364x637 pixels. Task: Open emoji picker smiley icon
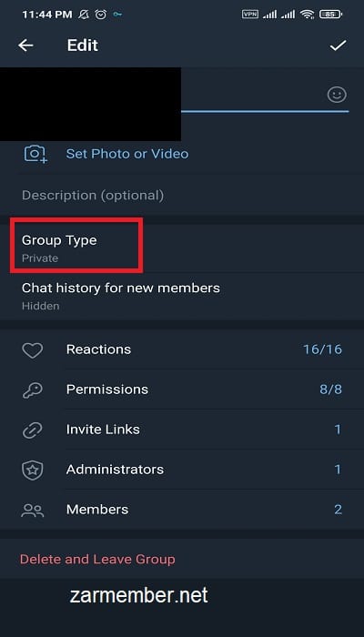[337, 95]
